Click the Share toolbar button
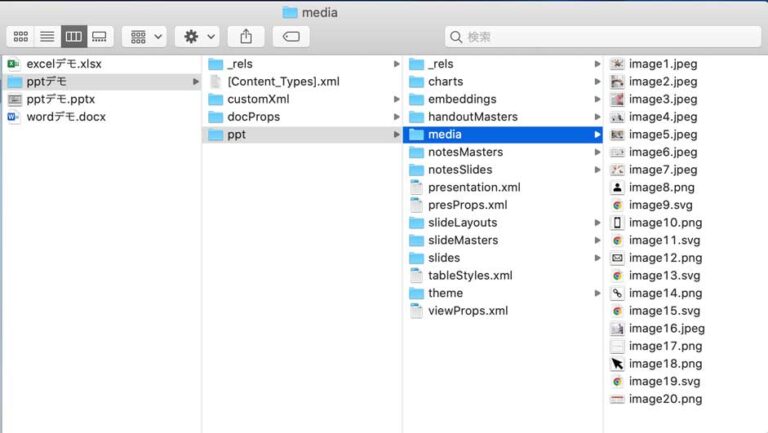The width and height of the screenshot is (768, 433). (246, 37)
